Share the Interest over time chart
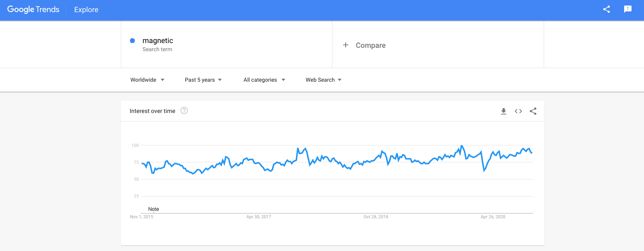644x251 pixels. [533, 111]
